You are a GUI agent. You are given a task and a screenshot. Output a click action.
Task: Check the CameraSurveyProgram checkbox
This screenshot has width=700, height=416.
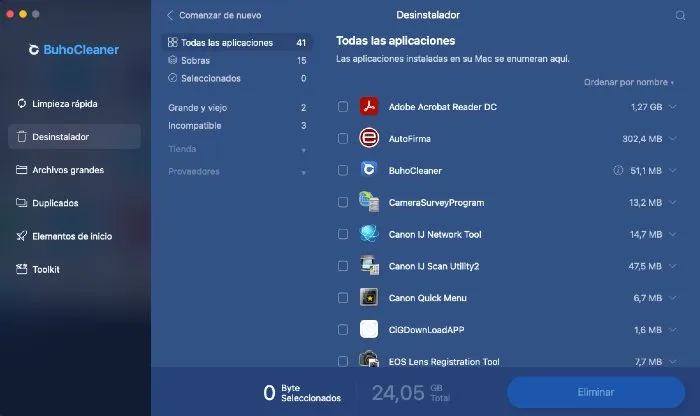[x=343, y=202]
